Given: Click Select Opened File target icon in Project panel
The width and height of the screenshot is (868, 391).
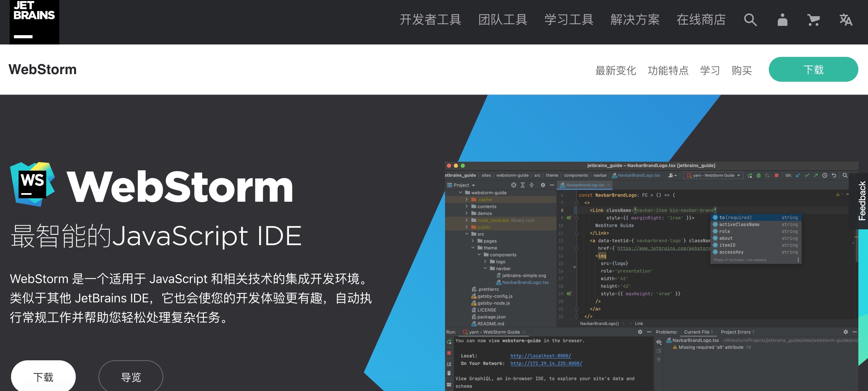Looking at the screenshot, I should tap(514, 185).
